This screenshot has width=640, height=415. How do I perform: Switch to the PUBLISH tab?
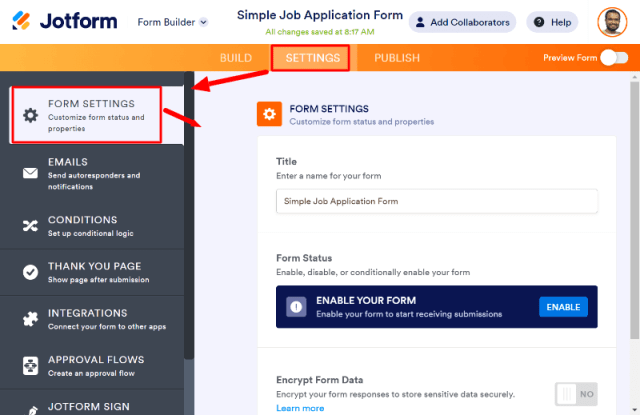pos(397,58)
